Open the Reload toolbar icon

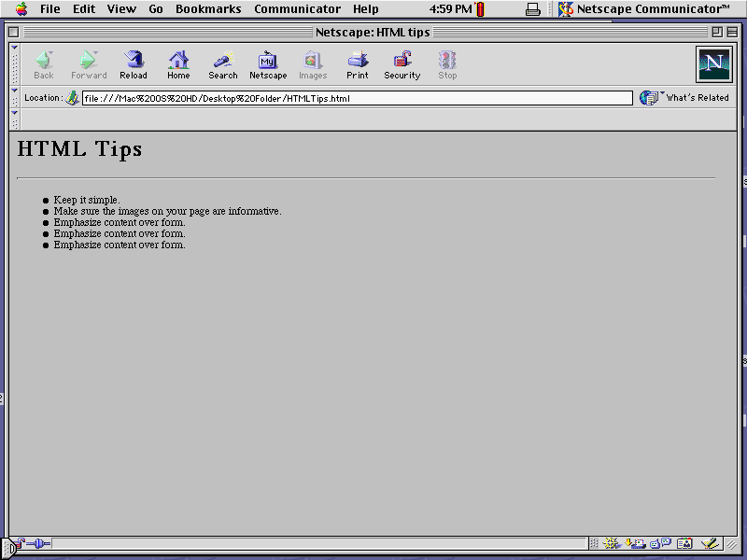134,63
